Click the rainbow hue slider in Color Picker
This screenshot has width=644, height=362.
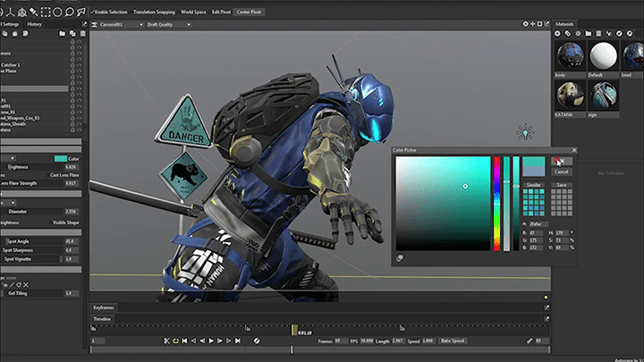point(497,204)
